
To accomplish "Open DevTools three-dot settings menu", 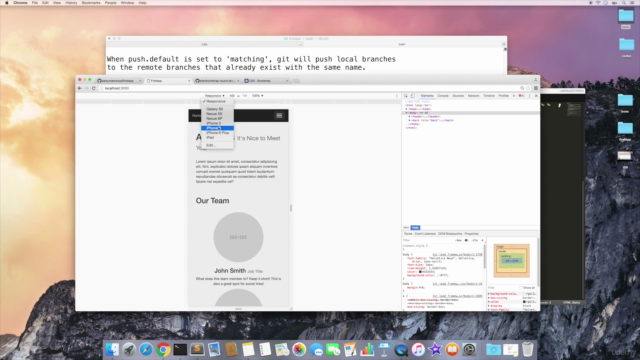I will click(529, 96).
